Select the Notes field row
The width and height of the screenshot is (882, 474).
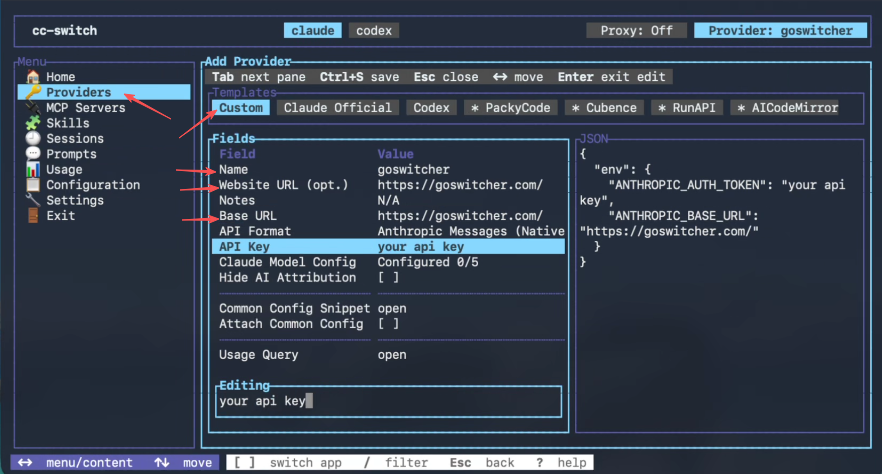(389, 200)
